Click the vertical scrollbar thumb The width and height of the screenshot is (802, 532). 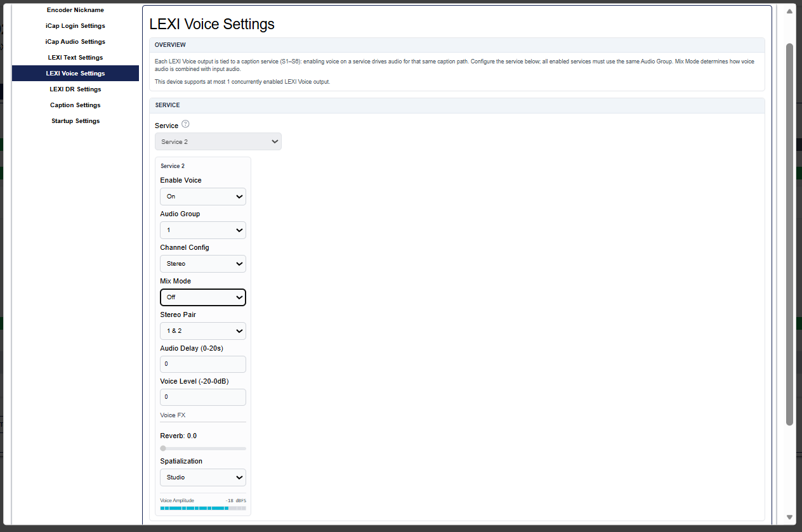[790, 235]
